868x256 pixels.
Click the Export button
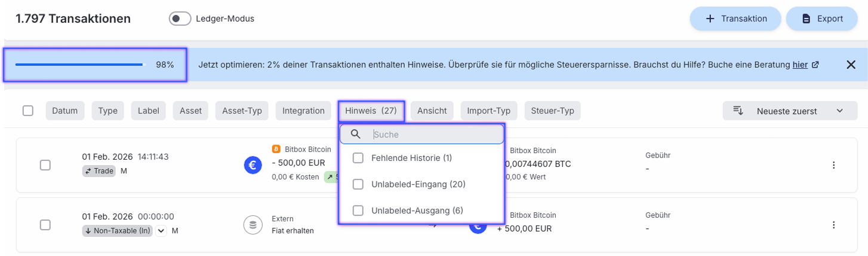[821, 19]
